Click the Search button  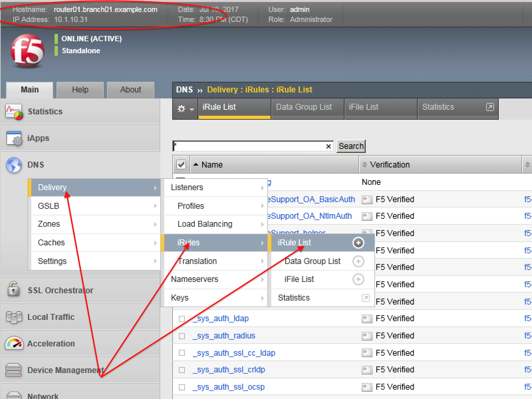click(351, 146)
